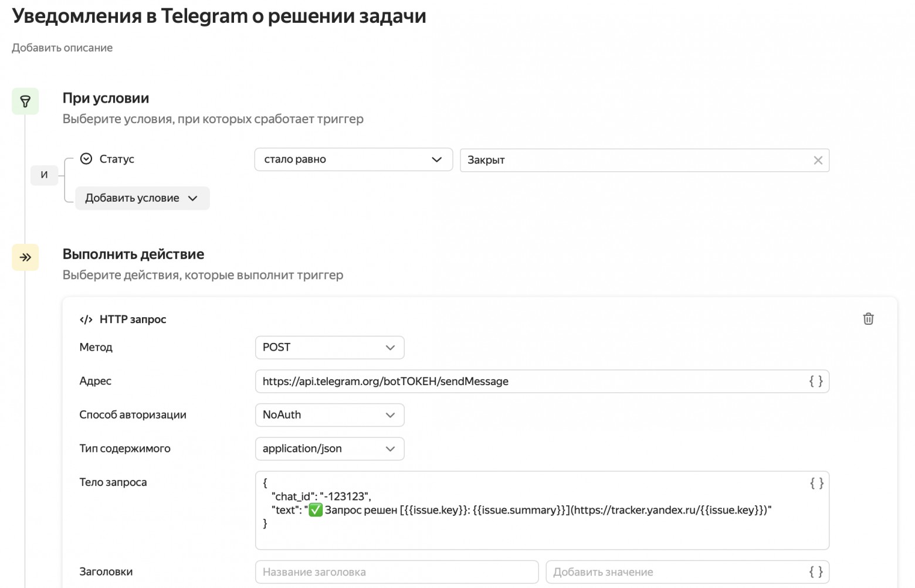Delete the HTTP запрос action via trash icon
Viewport: 915px width, 588px height.
869,318
